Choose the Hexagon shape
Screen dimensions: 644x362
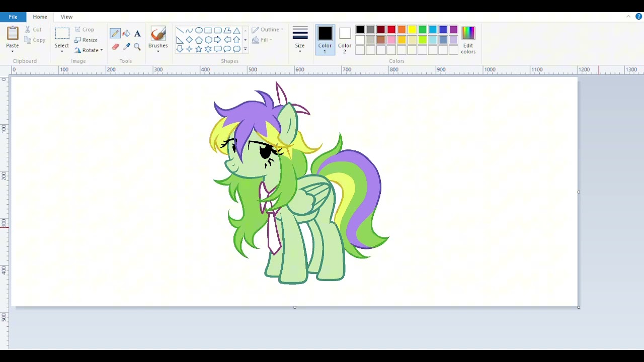click(208, 40)
